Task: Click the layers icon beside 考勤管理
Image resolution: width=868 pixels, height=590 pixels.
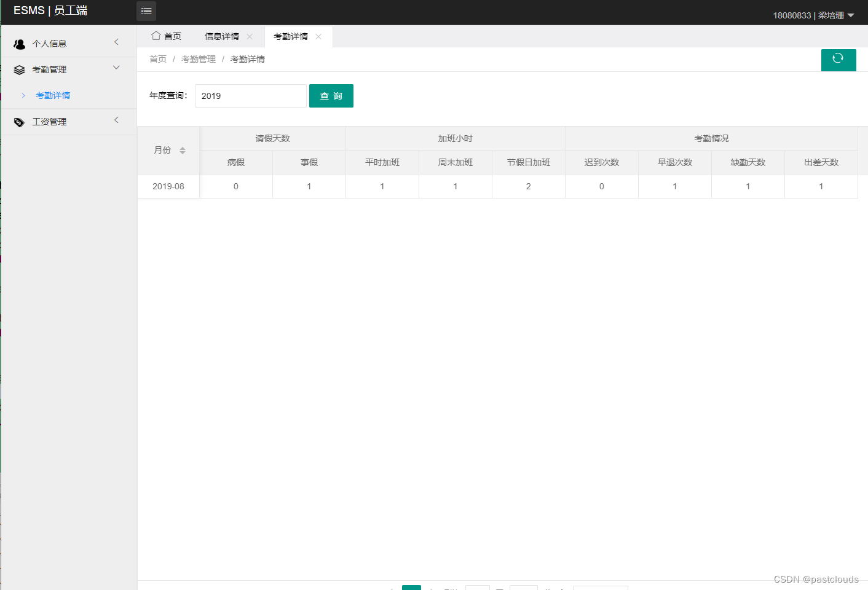Action: coord(18,69)
